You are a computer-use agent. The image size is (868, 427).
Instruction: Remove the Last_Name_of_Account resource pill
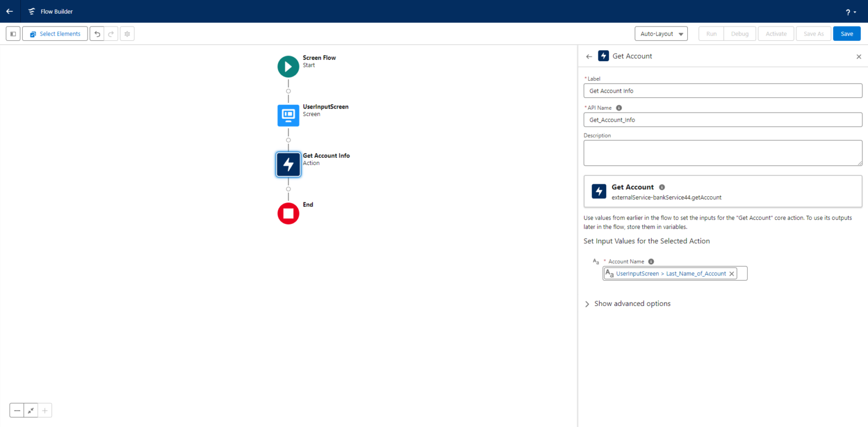(x=732, y=273)
